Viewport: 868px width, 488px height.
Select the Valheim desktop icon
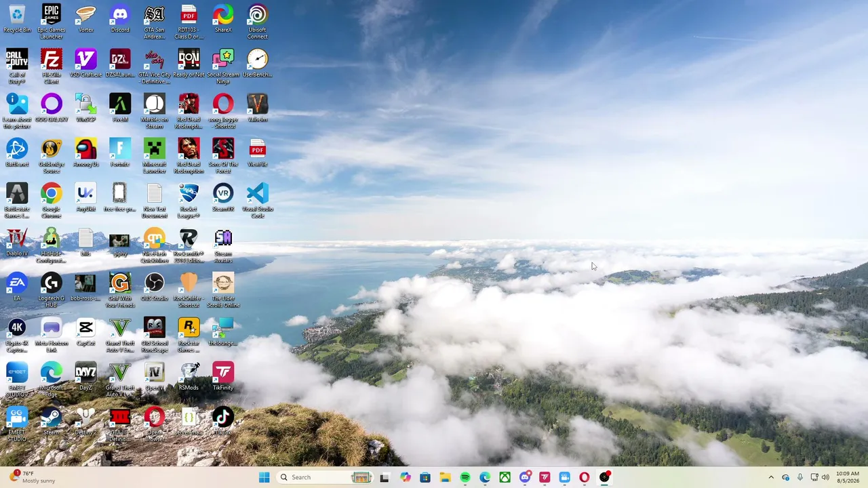click(x=258, y=108)
